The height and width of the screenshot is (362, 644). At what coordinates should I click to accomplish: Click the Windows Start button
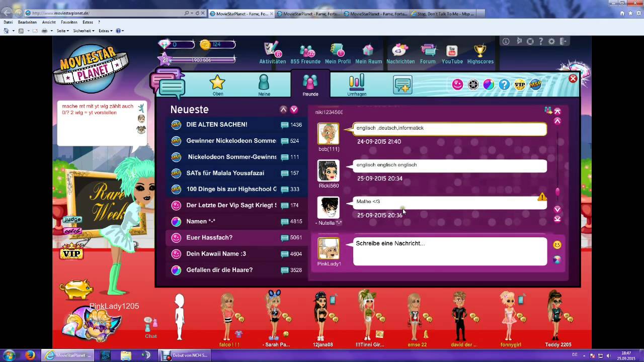[9, 355]
